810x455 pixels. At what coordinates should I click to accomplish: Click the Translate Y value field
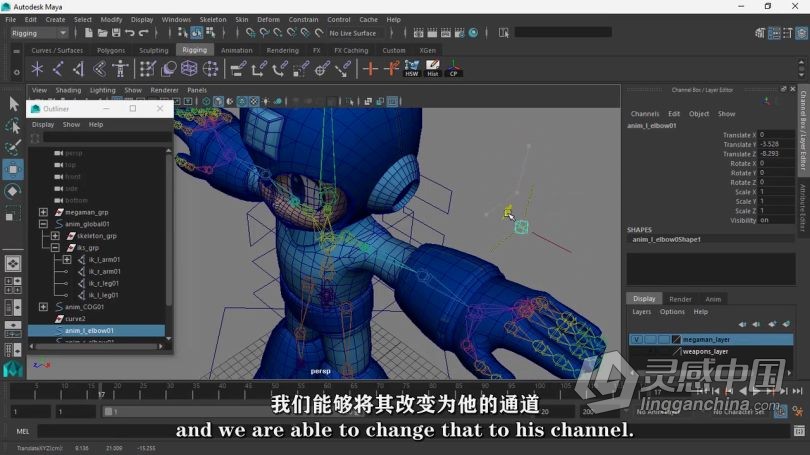(776, 144)
